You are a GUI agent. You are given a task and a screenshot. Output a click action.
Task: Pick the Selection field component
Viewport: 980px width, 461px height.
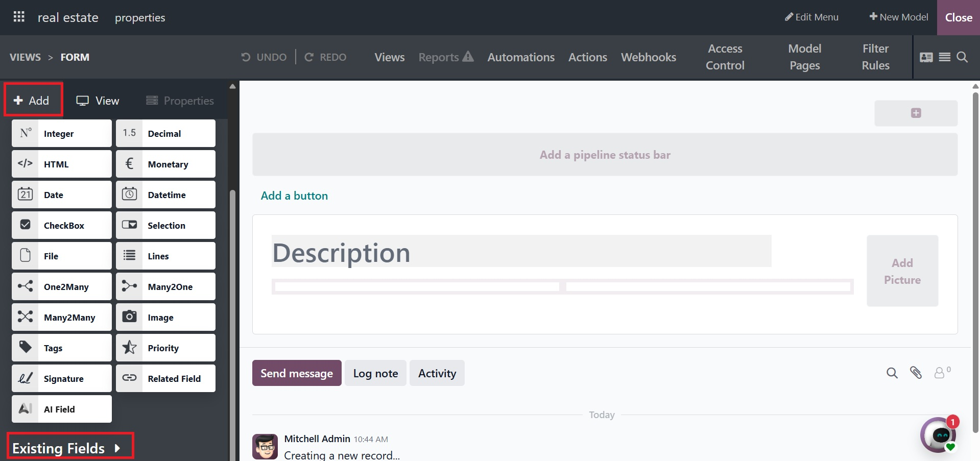click(x=165, y=225)
